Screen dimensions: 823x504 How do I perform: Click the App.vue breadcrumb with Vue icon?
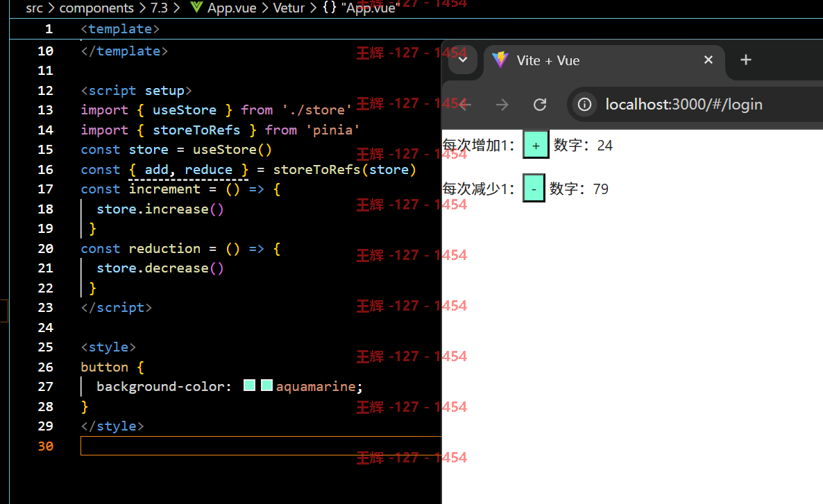click(x=223, y=8)
